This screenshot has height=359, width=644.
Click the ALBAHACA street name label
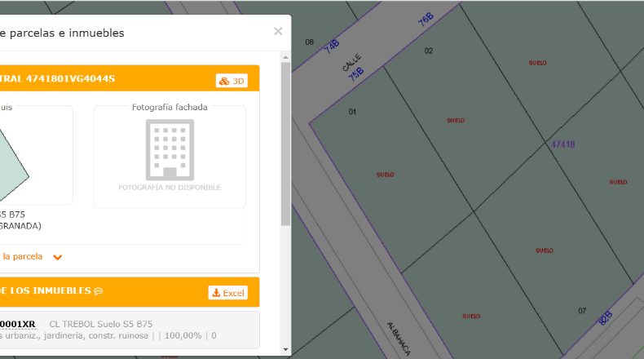pos(399,339)
